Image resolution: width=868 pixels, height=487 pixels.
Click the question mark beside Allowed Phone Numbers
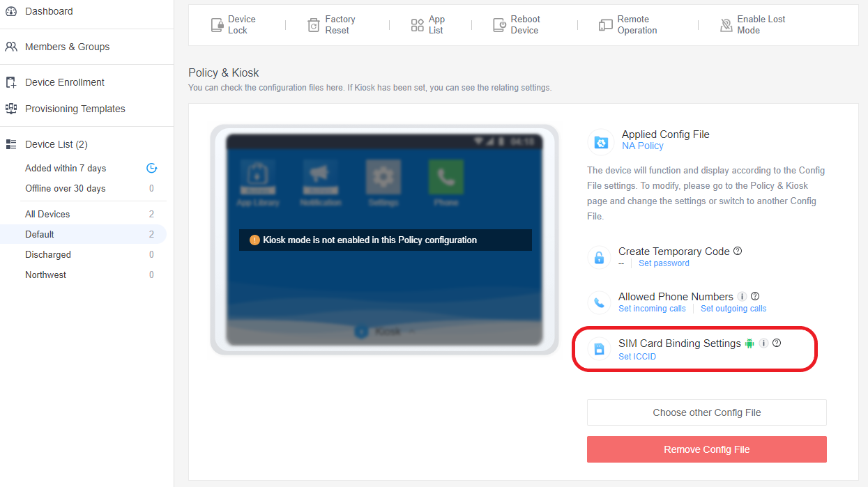pyautogui.click(x=755, y=296)
